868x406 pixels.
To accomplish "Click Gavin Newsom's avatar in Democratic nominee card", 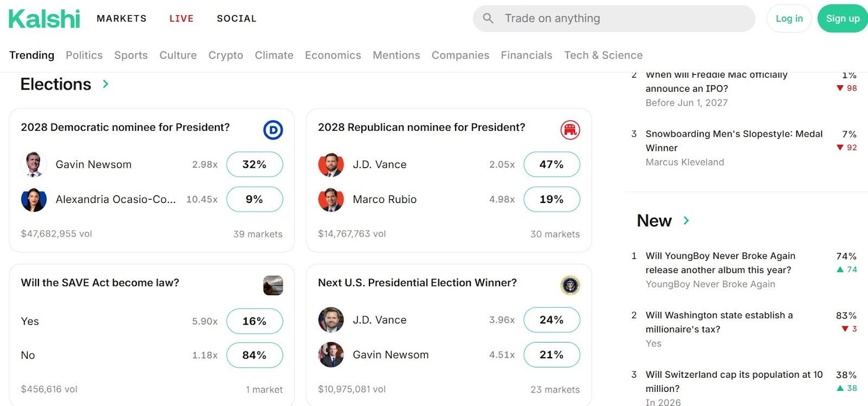I will (x=34, y=164).
